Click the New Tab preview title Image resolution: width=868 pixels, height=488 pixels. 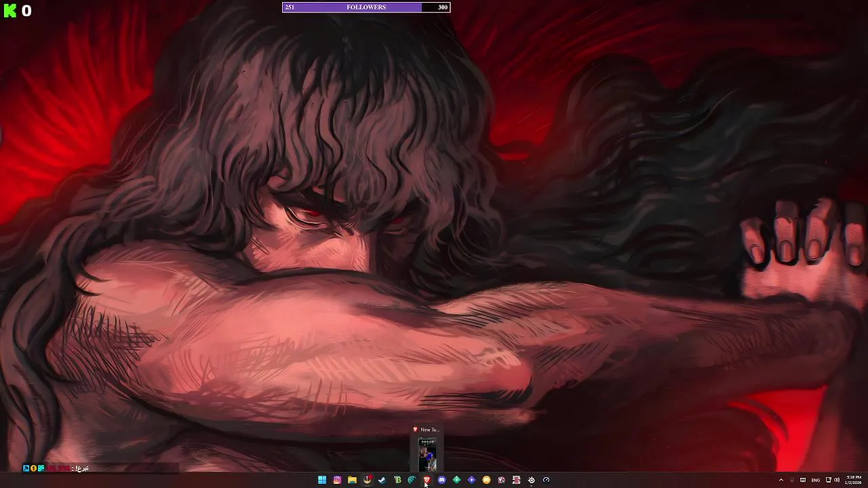[x=429, y=429]
